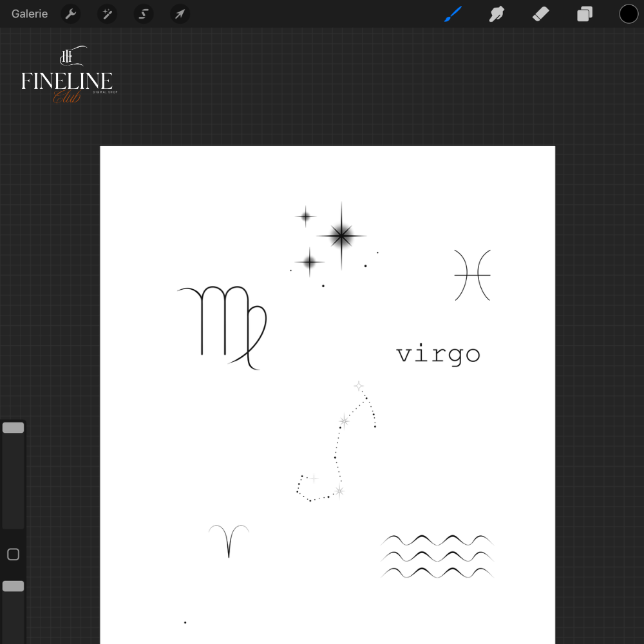The height and width of the screenshot is (644, 644).
Task: Click the Aquarius wavy lines symbol
Action: point(437,556)
